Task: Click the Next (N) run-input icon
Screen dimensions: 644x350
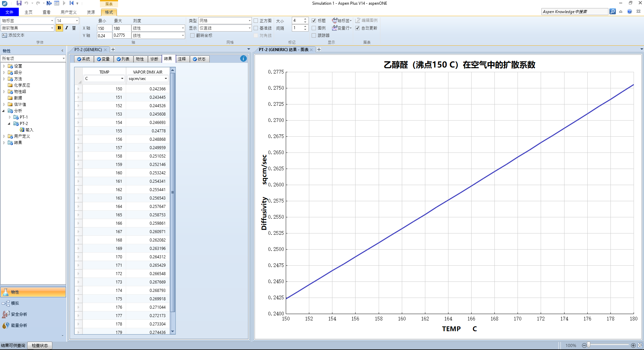Action: (49, 3)
